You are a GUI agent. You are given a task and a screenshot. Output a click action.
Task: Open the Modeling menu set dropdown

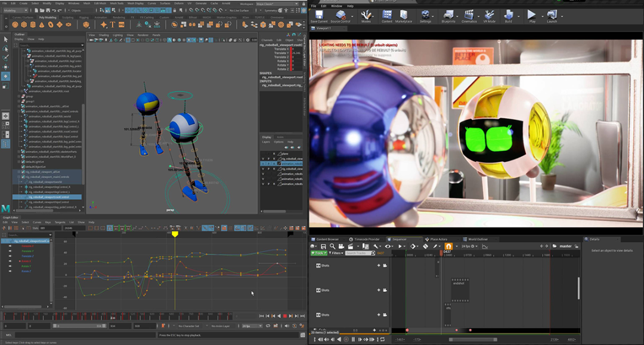point(15,10)
